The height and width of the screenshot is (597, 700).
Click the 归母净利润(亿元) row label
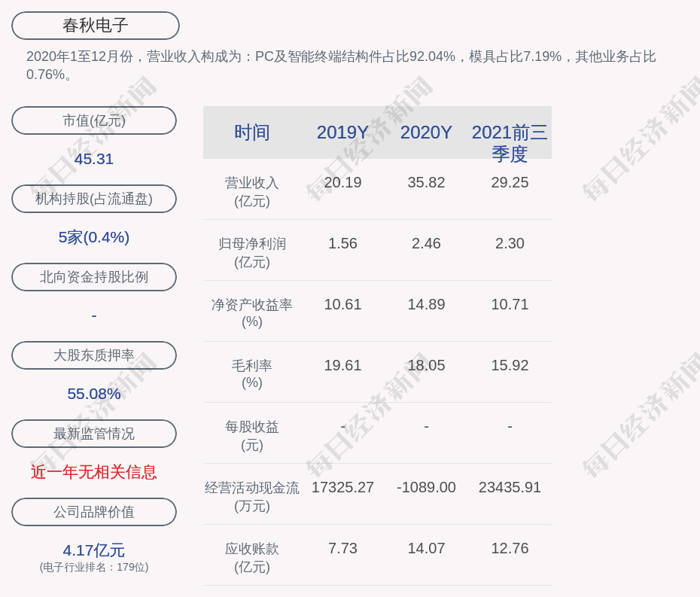pyautogui.click(x=252, y=253)
